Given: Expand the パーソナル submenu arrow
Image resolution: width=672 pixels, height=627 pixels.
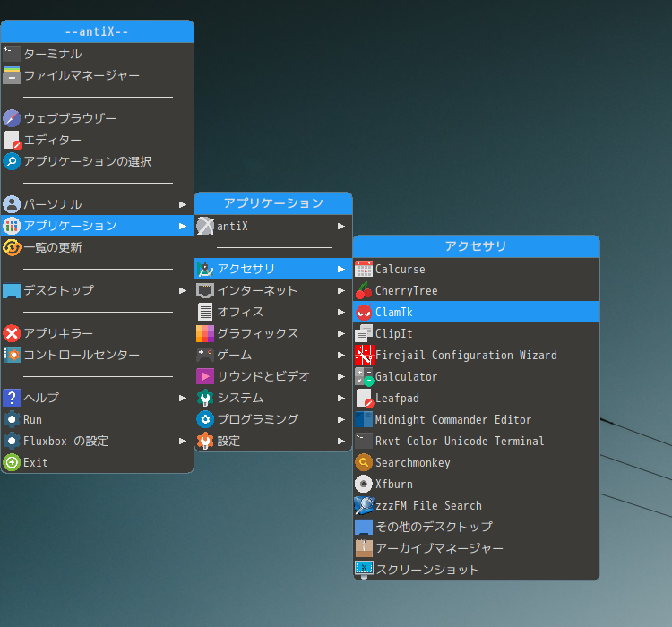Looking at the screenshot, I should pyautogui.click(x=183, y=204).
